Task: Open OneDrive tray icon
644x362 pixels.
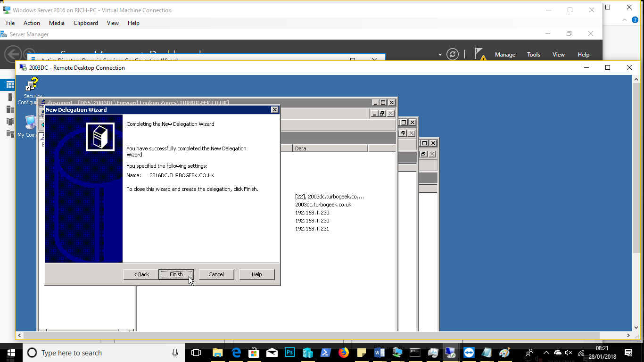Action: [x=558, y=353]
